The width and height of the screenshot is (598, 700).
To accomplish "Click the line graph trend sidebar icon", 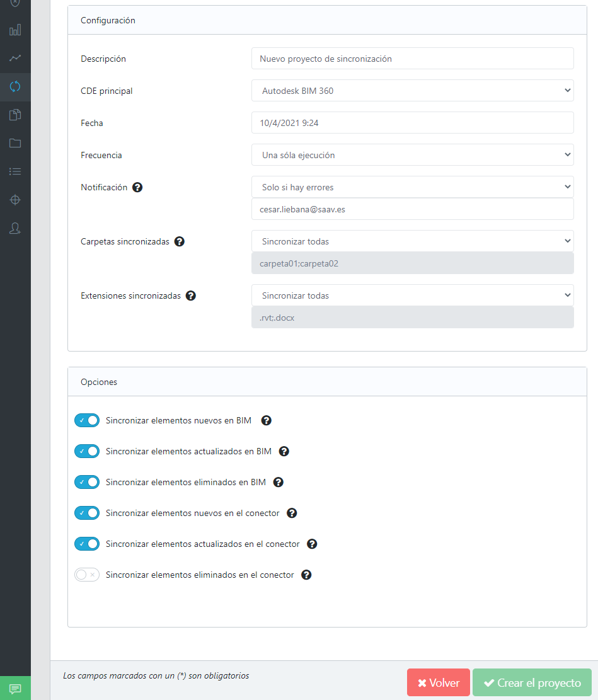I will [15, 58].
